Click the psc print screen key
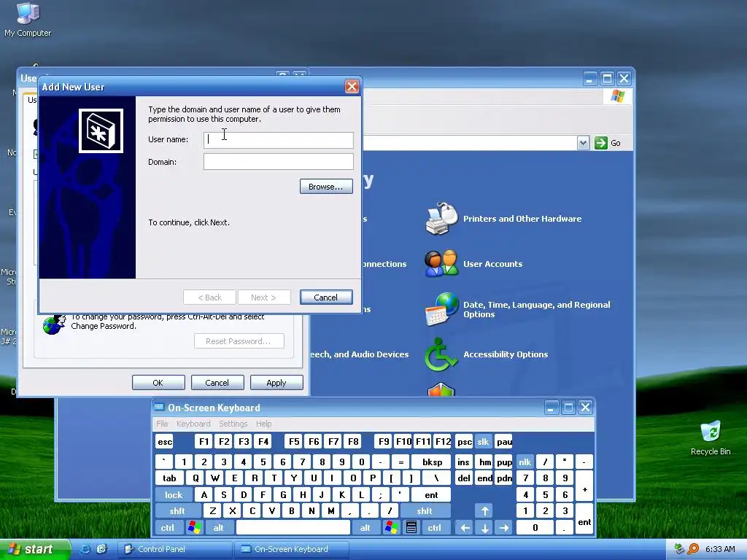Image resolution: width=747 pixels, height=560 pixels. (x=464, y=442)
